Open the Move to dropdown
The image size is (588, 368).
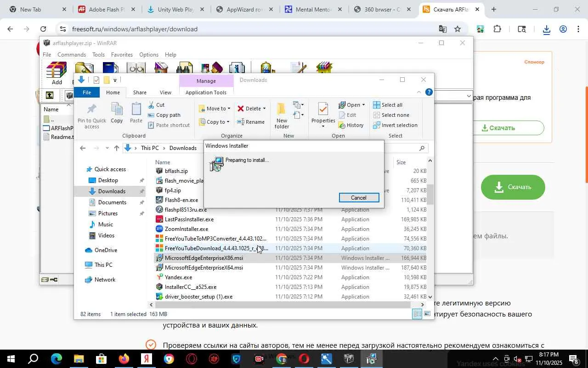pos(215,109)
